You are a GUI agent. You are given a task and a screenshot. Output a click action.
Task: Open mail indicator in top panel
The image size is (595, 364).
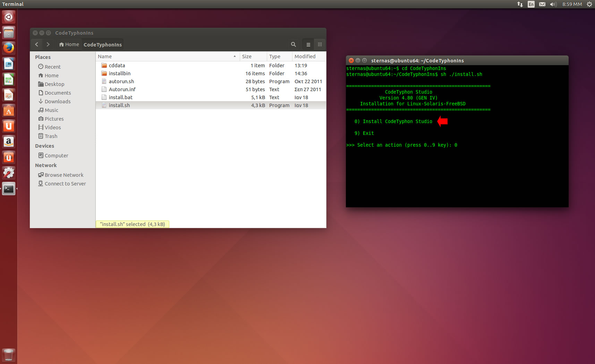tap(542, 4)
